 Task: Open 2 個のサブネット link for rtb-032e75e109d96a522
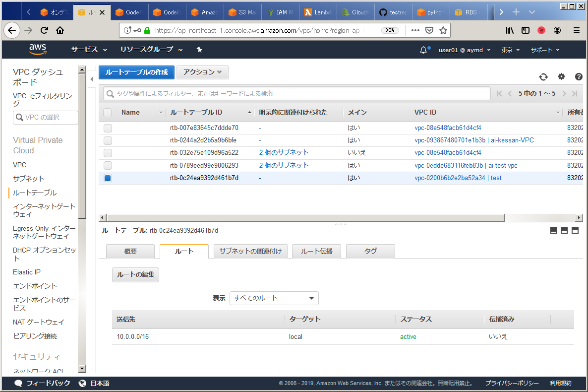(x=284, y=152)
